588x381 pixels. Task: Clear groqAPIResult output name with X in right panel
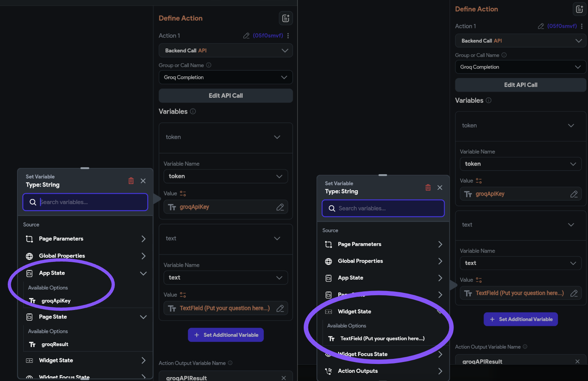click(x=578, y=362)
